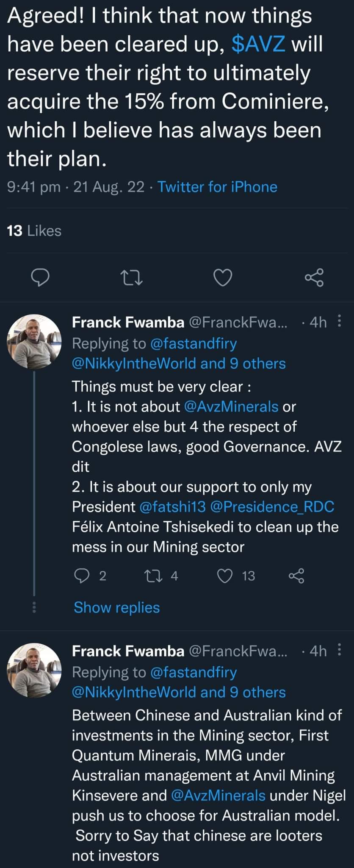Viewport: 354px width, 868px height.
Task: Share the 'Things must be very clear' tweet
Action: coord(296,576)
